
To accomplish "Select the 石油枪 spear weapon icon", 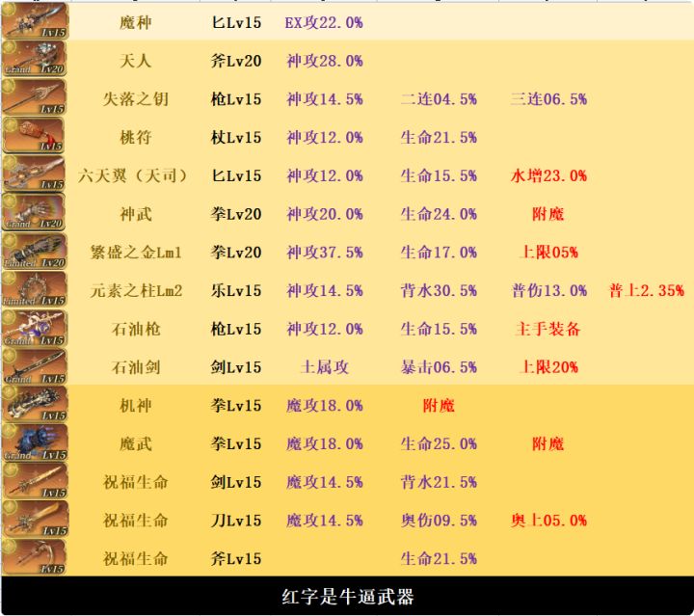I will click(34, 328).
